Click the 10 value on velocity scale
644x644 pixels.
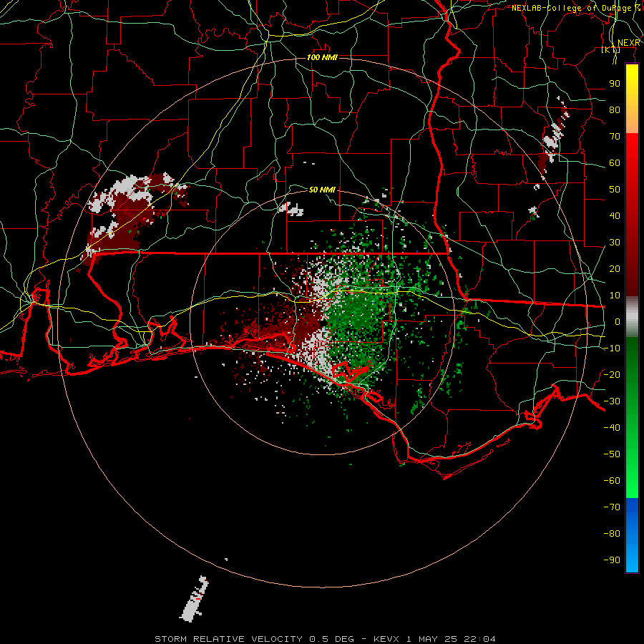click(615, 296)
